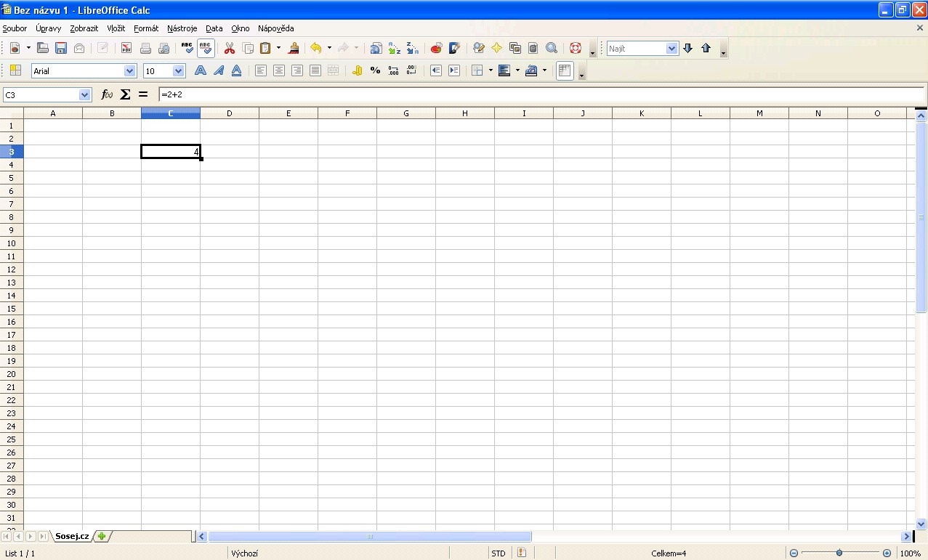Image resolution: width=928 pixels, height=560 pixels.
Task: Paste from clipboard icon
Action: 266,49
